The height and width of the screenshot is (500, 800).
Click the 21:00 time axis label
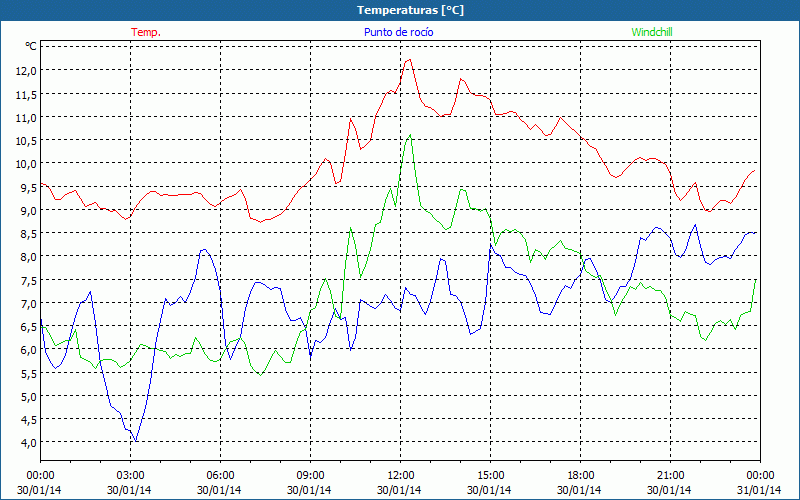click(x=670, y=476)
